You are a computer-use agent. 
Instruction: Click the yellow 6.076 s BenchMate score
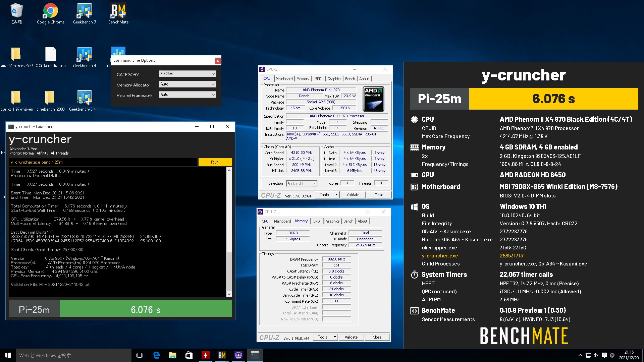coord(553,99)
